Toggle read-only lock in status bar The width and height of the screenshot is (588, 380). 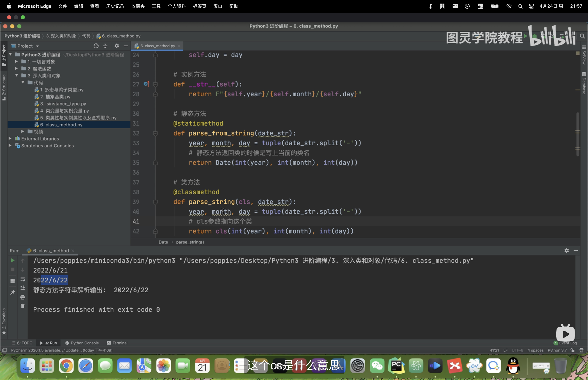pyautogui.click(x=573, y=350)
